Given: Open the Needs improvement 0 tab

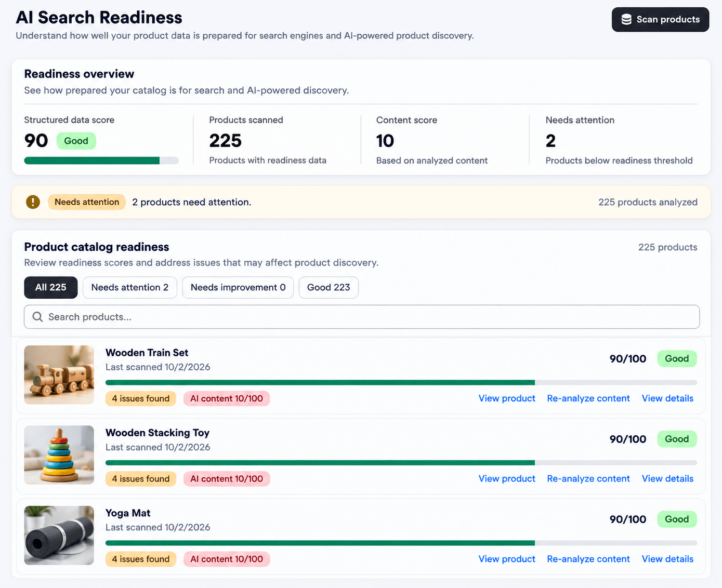Looking at the screenshot, I should (x=238, y=288).
